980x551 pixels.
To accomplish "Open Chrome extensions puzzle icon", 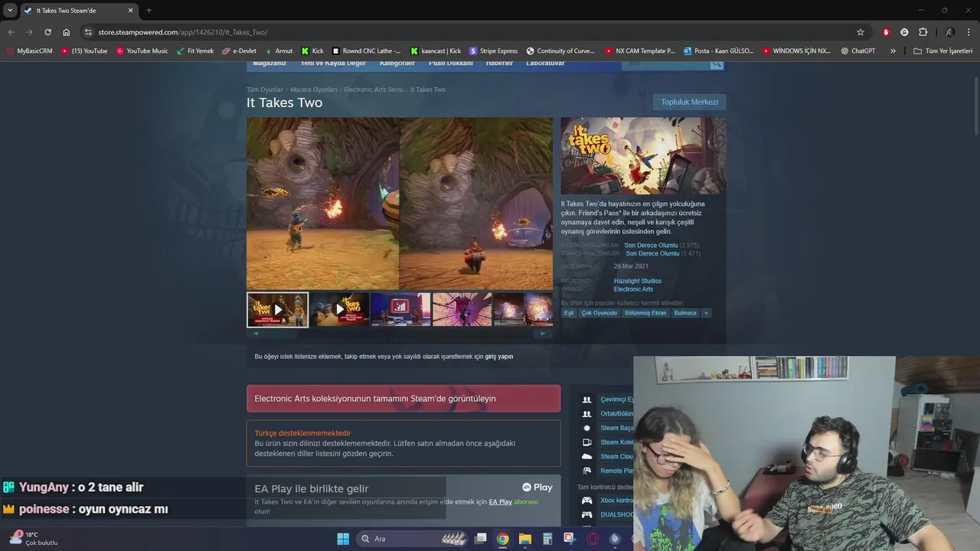I will click(x=923, y=32).
